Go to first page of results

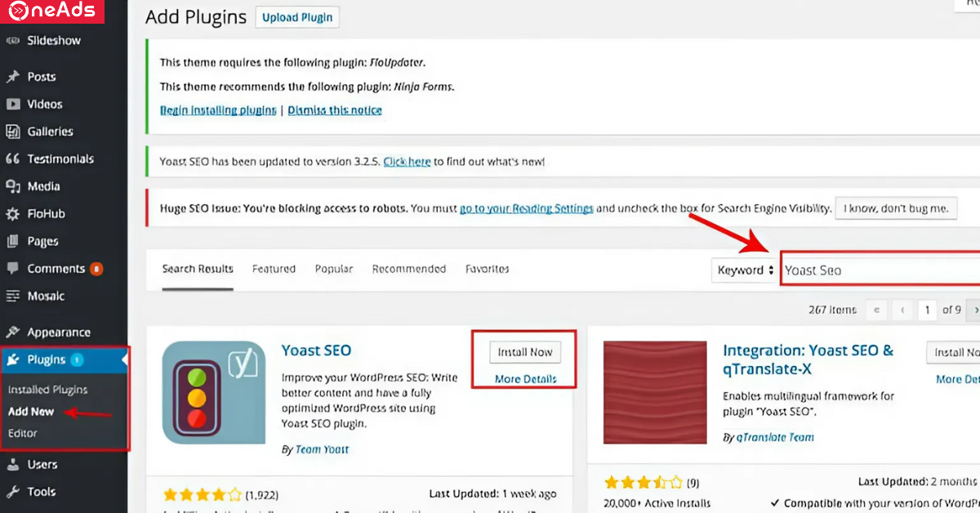pos(876,310)
